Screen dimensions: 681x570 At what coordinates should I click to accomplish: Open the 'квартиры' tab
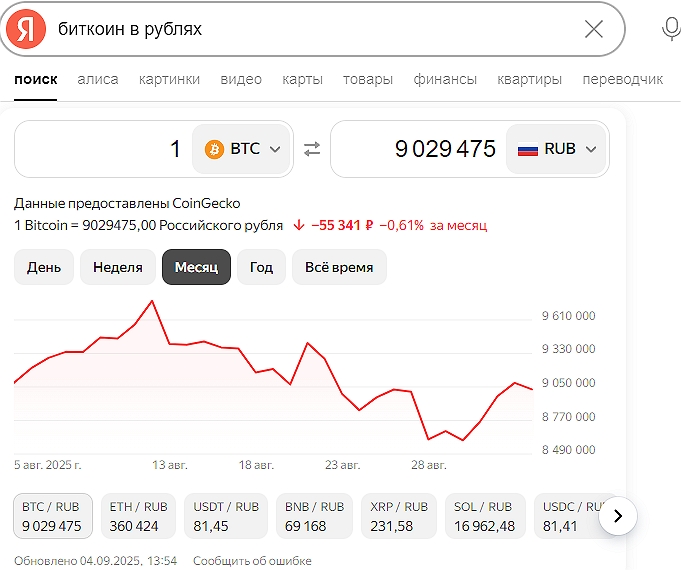pyautogui.click(x=529, y=80)
